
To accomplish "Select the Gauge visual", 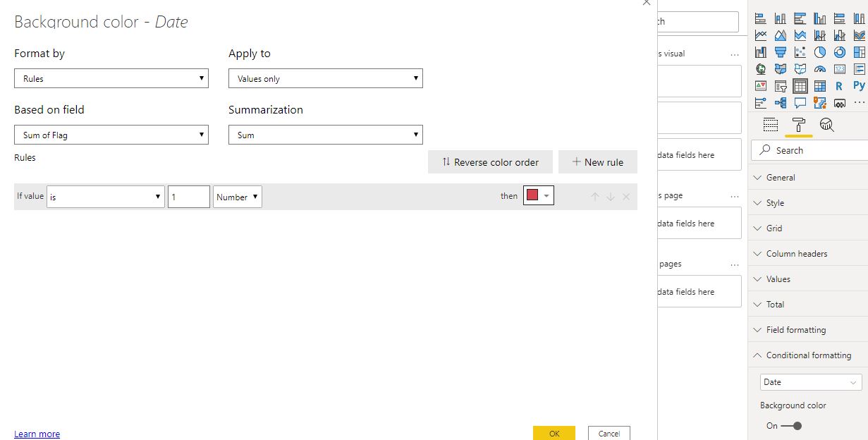I will coord(820,69).
